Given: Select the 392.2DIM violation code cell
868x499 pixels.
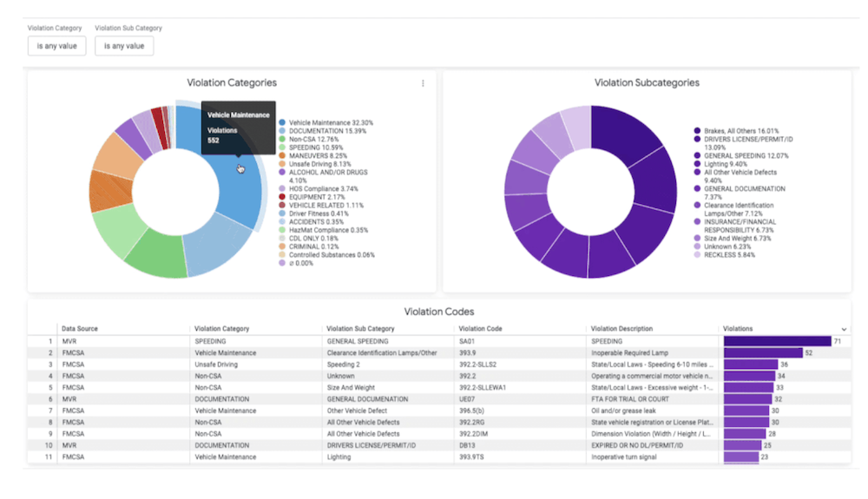Looking at the screenshot, I should 519,434.
